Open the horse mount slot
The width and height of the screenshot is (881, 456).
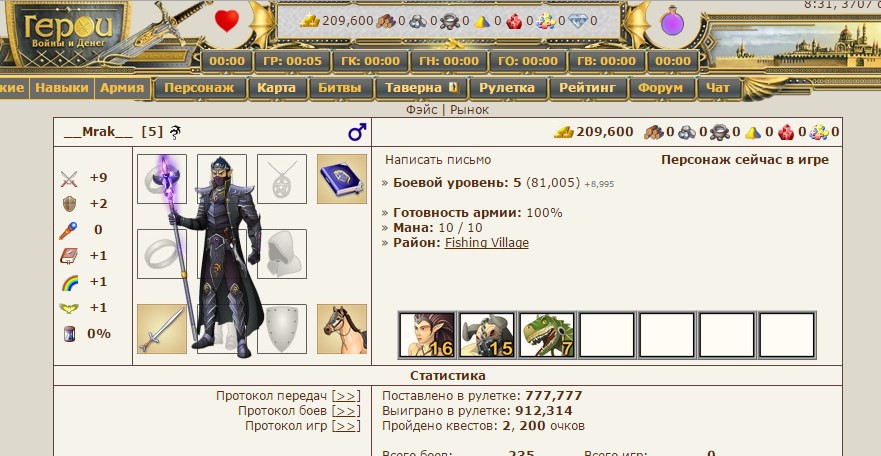(342, 329)
